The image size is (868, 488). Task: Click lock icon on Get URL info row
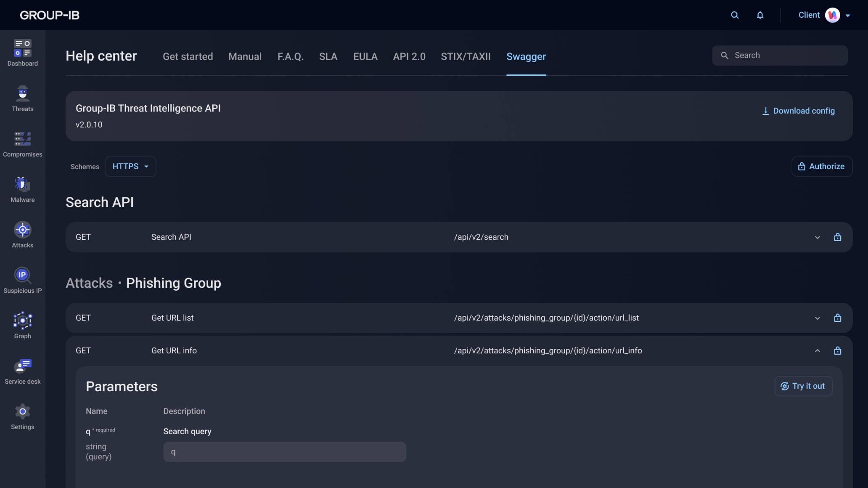click(838, 351)
